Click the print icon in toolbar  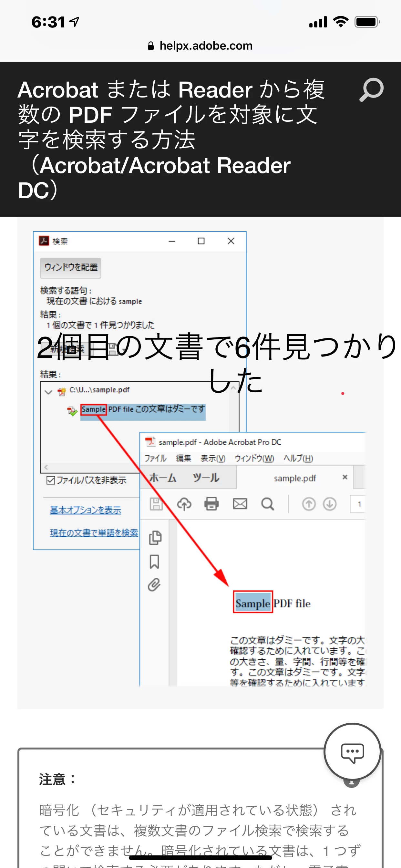(211, 504)
